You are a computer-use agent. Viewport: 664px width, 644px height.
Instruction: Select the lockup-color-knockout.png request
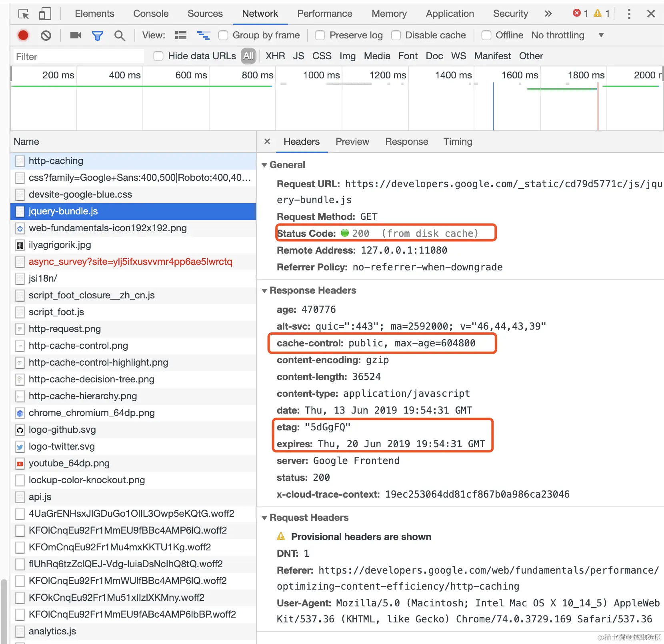click(x=133, y=480)
